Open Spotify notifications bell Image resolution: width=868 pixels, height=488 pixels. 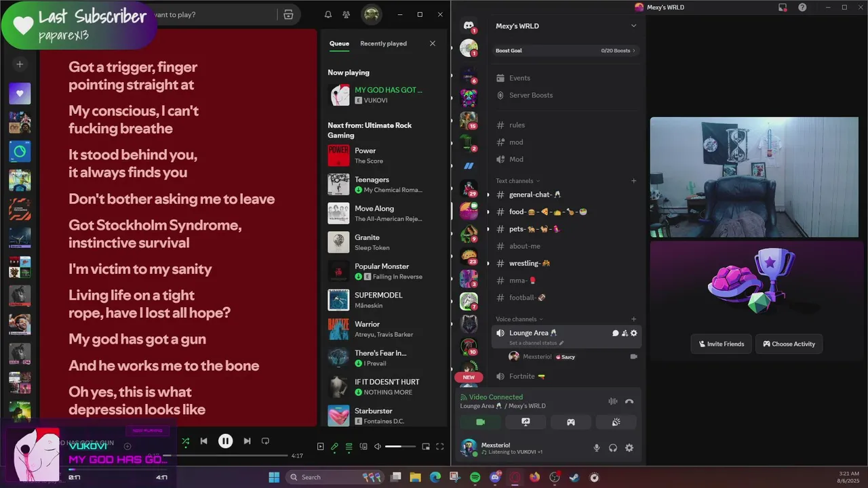click(328, 14)
